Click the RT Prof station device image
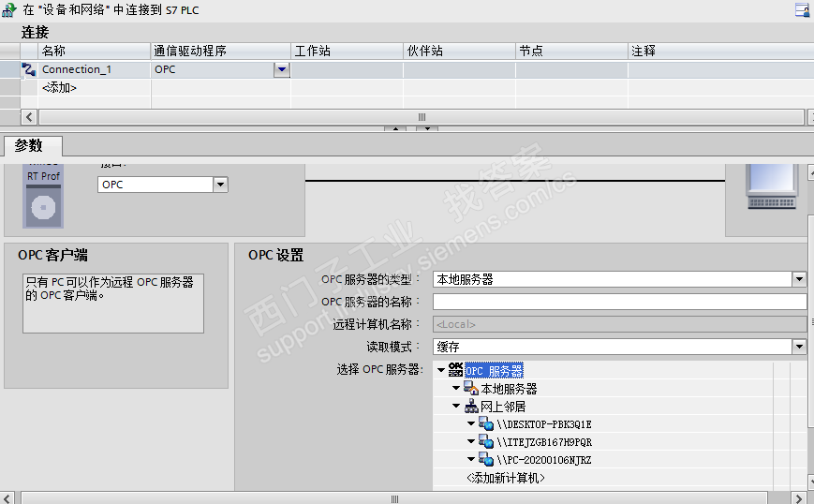Screen dimensions: 814x504 click(x=43, y=198)
